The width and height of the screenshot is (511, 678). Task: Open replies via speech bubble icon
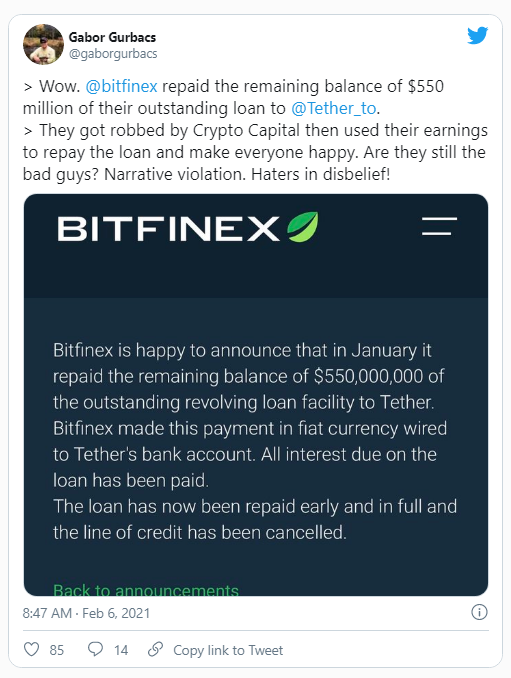coord(95,649)
